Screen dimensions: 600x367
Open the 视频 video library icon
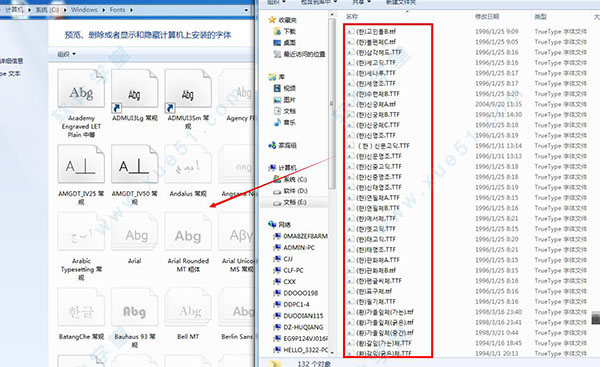[x=277, y=88]
